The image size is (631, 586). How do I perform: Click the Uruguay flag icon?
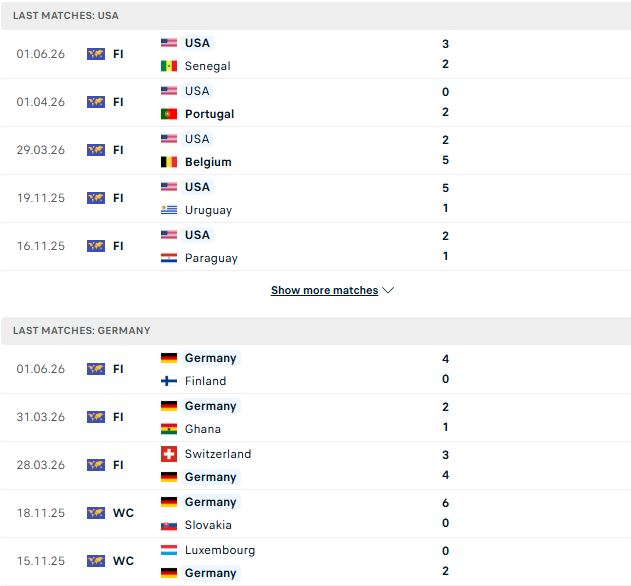click(169, 210)
